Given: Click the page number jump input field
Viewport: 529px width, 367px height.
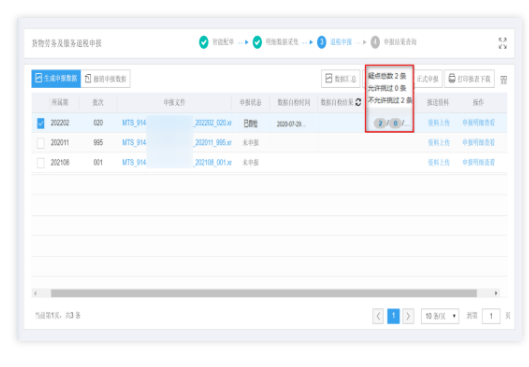Looking at the screenshot, I should [491, 316].
